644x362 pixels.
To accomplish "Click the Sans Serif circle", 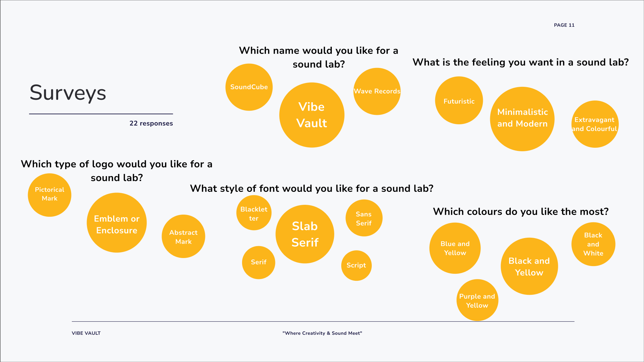I will click(x=364, y=218).
